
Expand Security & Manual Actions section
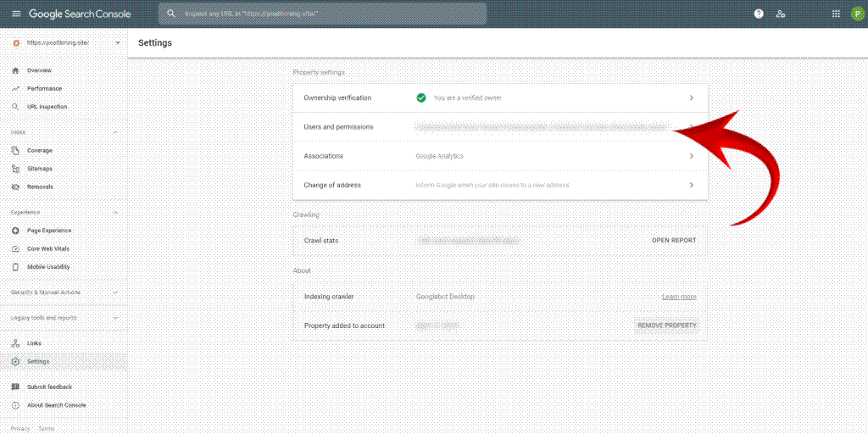115,292
